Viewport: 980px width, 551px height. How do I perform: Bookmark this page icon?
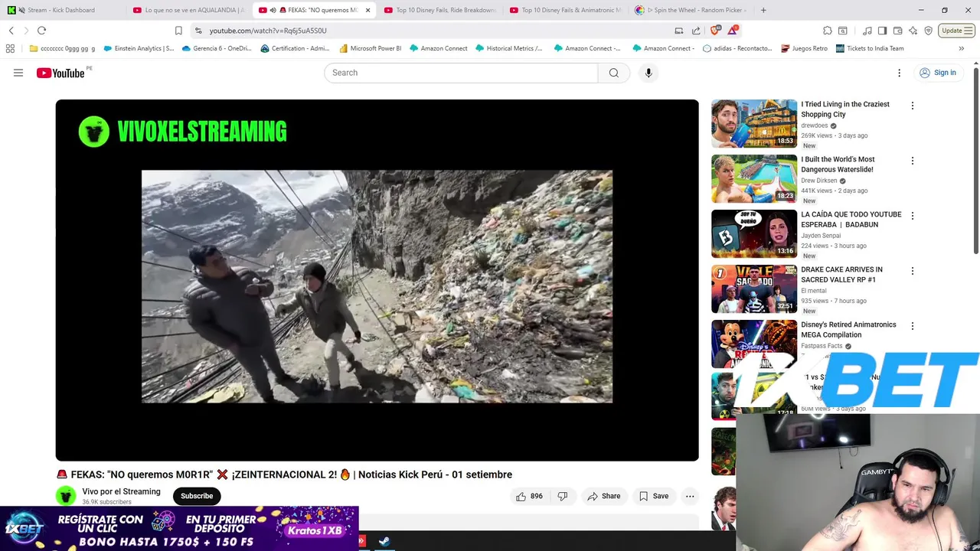pos(178,31)
